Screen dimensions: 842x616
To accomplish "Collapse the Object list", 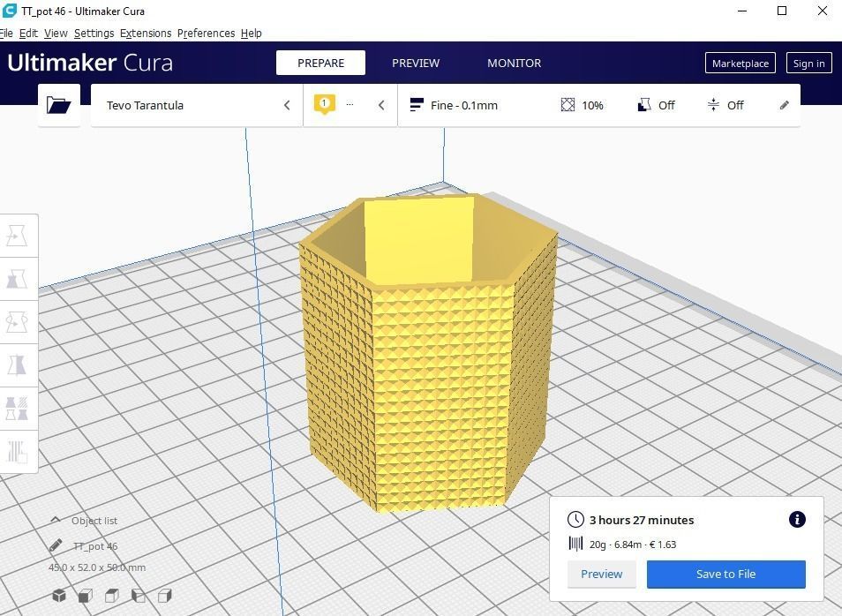I will point(56,520).
